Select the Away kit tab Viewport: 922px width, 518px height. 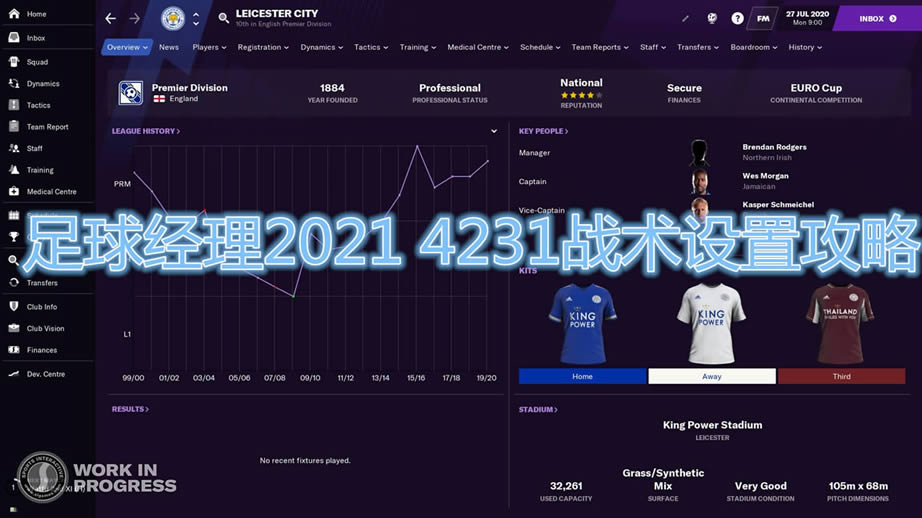[711, 377]
